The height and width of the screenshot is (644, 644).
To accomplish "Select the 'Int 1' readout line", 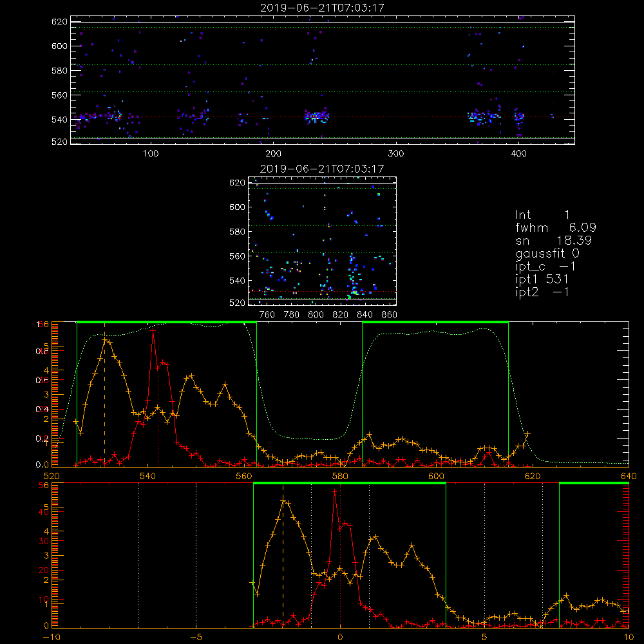I will [542, 215].
